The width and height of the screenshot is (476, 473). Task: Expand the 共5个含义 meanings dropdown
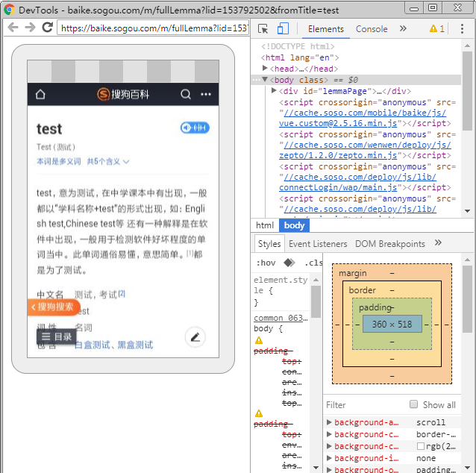point(108,161)
